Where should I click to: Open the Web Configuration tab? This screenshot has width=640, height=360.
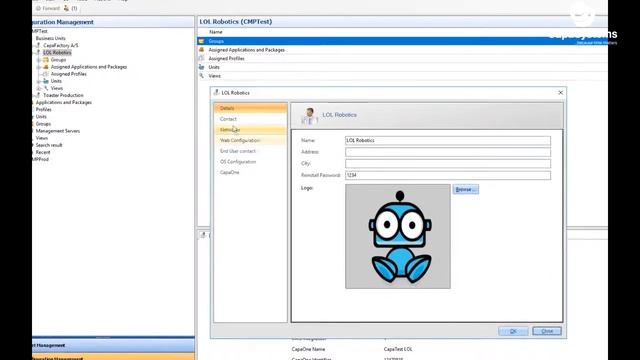(x=250, y=140)
